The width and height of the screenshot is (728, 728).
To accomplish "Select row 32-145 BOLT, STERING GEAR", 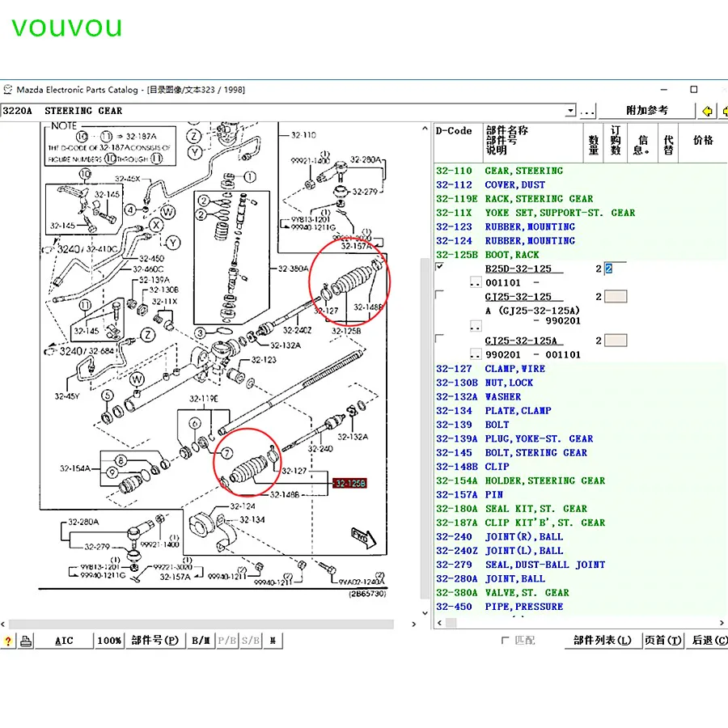I will click(x=580, y=453).
